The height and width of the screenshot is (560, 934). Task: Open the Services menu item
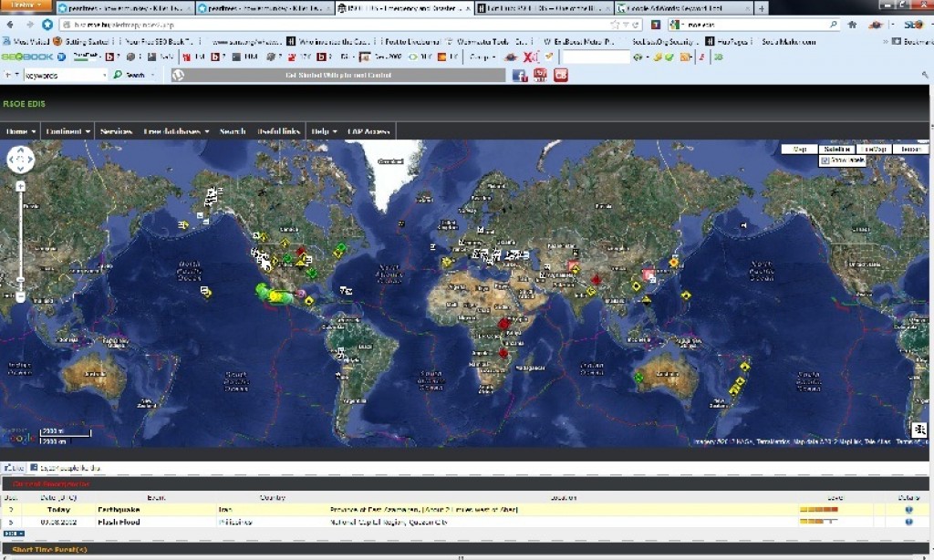coord(117,131)
